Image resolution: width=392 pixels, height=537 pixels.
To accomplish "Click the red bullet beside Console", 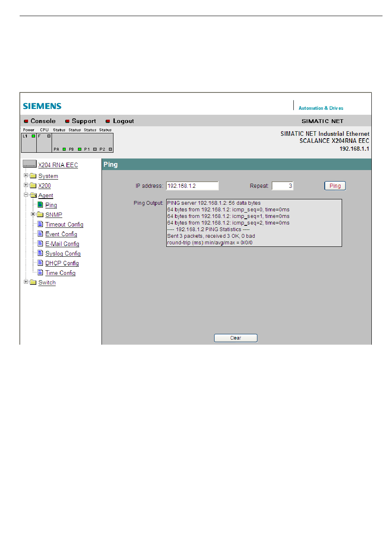I will 26,121.
